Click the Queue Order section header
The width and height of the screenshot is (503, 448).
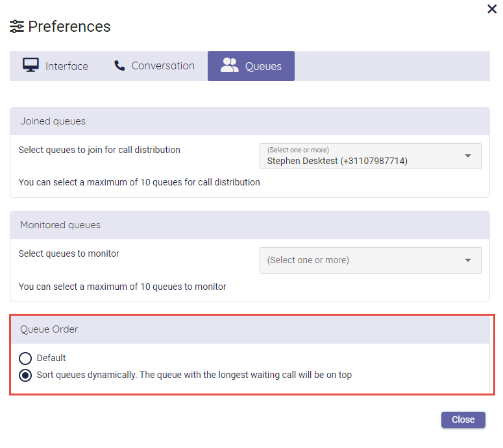(49, 329)
